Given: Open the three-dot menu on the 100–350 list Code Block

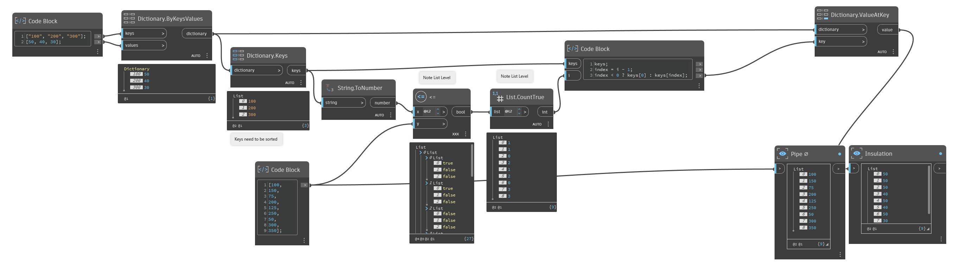Looking at the screenshot, I should (x=304, y=240).
